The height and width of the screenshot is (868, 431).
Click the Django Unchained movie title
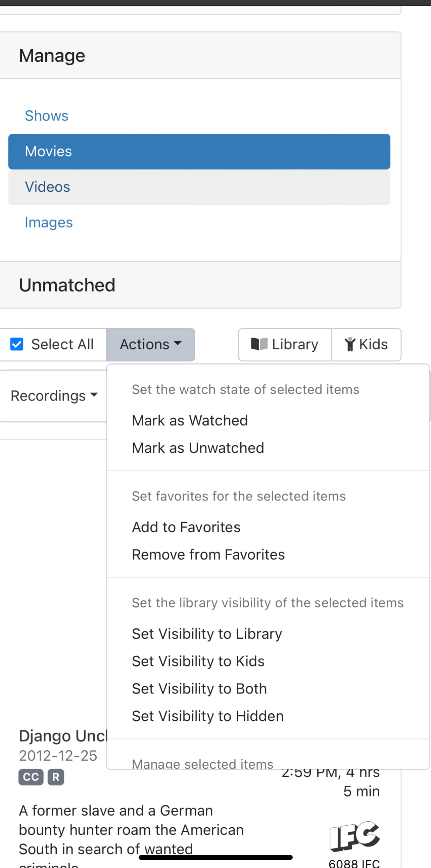coord(63,736)
